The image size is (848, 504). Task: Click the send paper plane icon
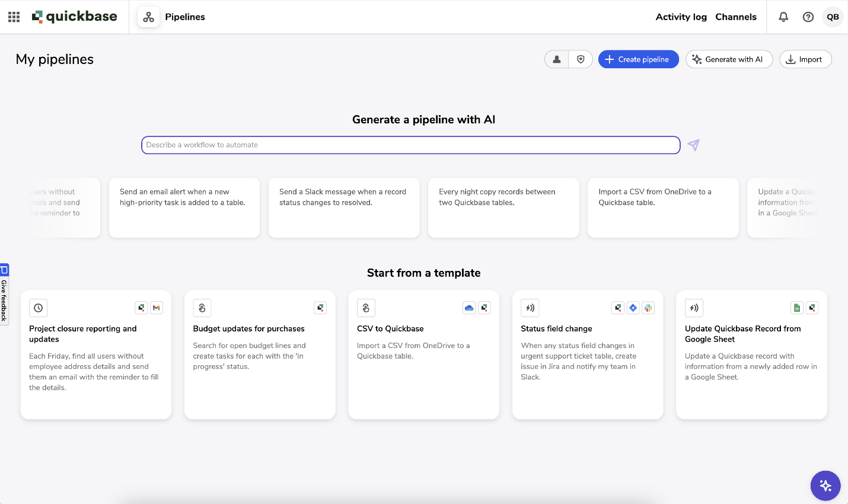point(693,145)
